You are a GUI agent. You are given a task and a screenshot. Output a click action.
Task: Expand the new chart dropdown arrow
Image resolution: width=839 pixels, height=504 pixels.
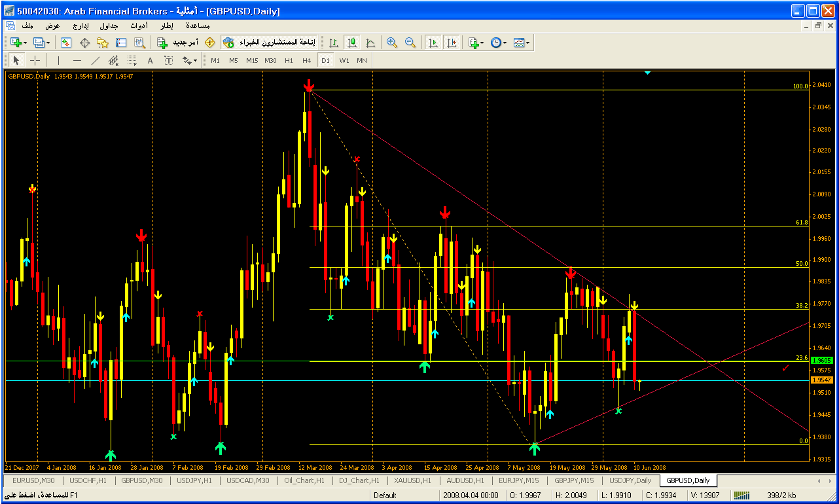pyautogui.click(x=26, y=43)
